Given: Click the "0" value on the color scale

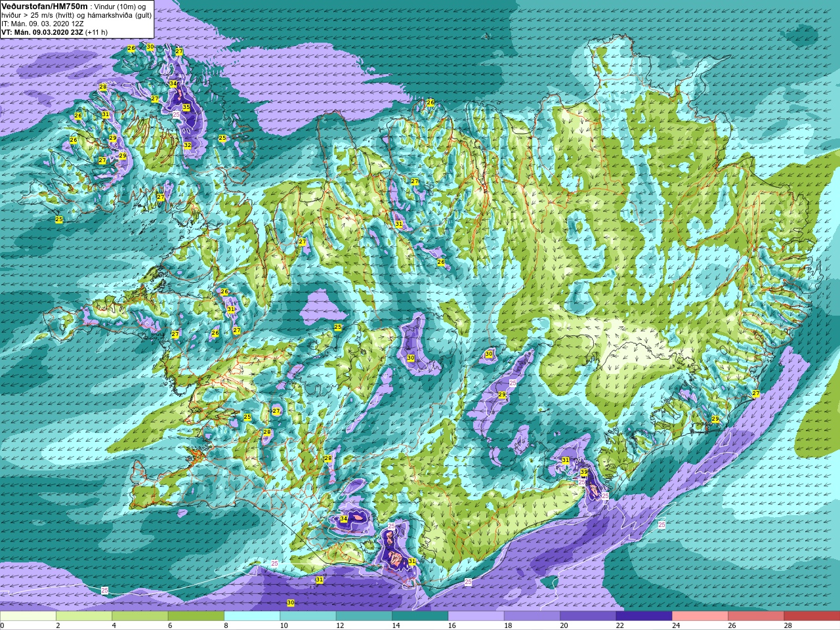Looking at the screenshot, I should pyautogui.click(x=2, y=625).
